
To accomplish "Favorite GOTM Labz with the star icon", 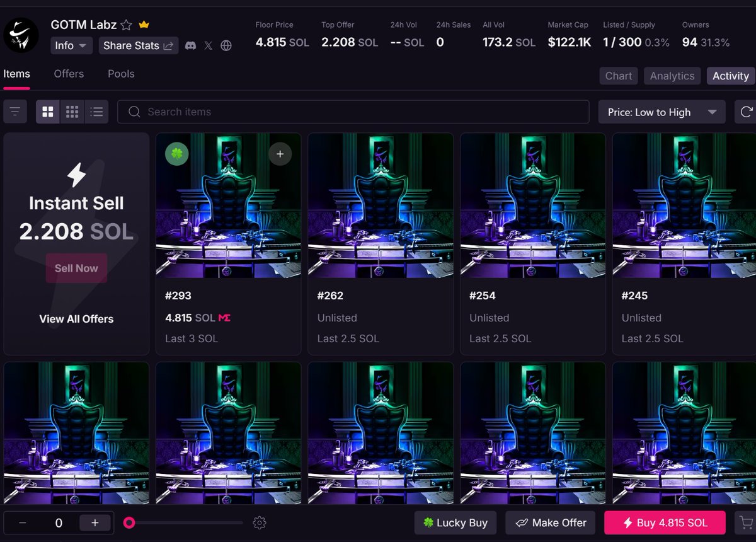I will click(126, 25).
